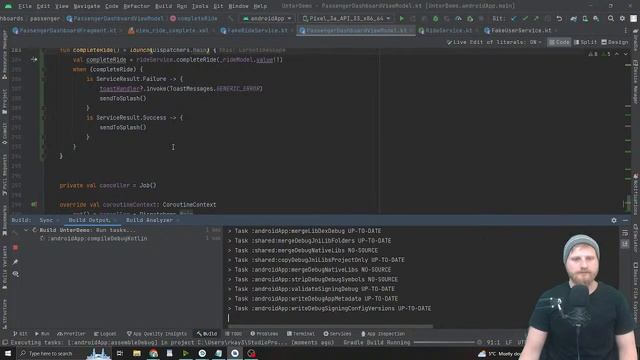Click the Make Project hammer icon

231,19
